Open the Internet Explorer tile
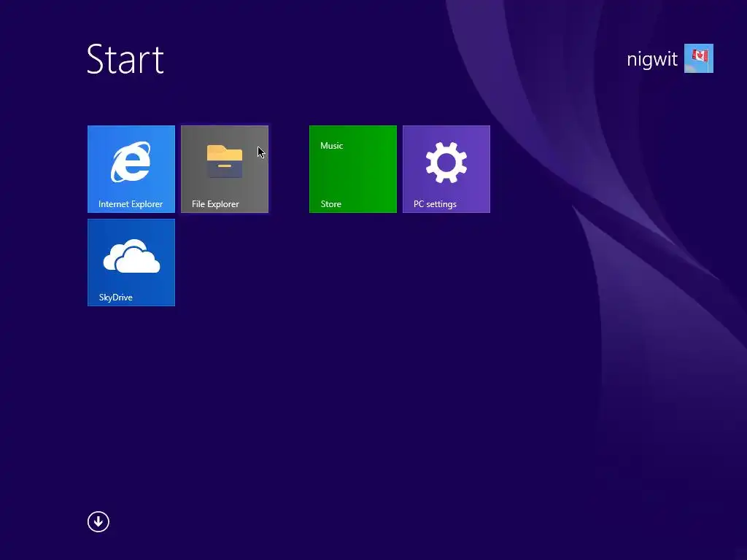This screenshot has width=747, height=560. (131, 169)
